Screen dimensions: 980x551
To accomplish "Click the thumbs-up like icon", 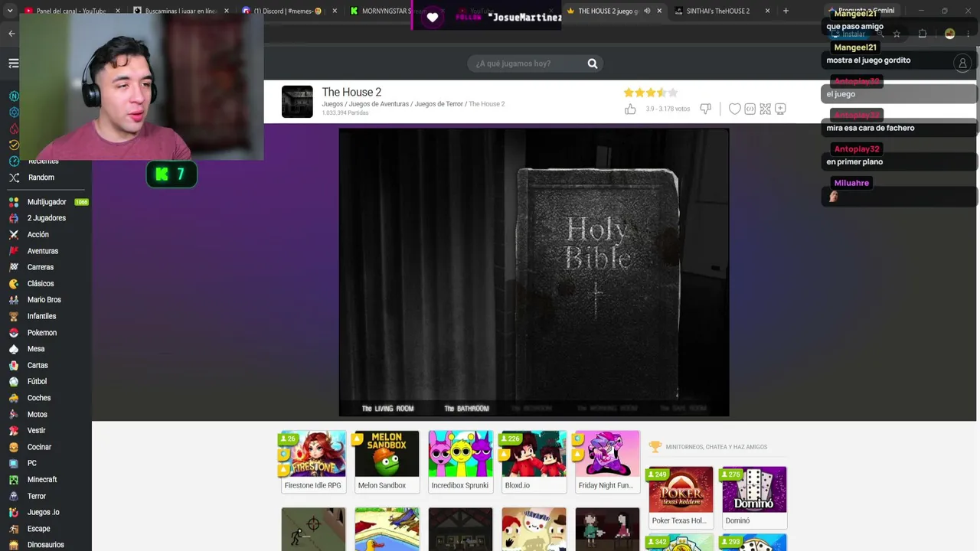I will coord(630,109).
